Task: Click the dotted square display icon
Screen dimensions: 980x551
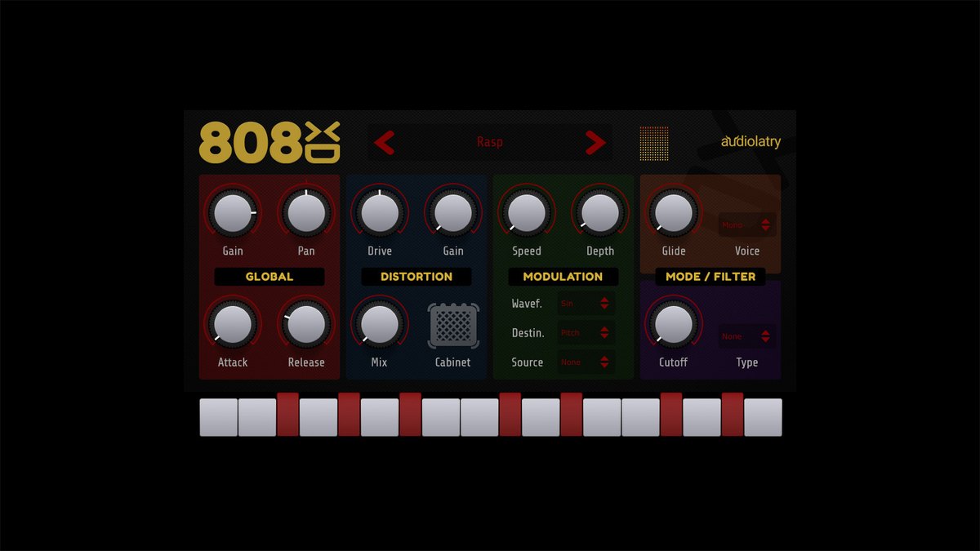Action: click(x=654, y=142)
